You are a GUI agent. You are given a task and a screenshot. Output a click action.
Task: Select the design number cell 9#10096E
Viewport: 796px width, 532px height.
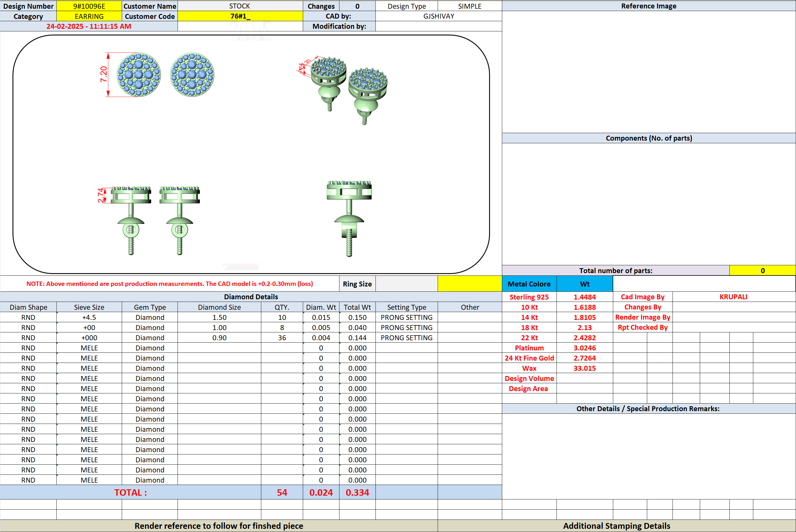point(89,6)
